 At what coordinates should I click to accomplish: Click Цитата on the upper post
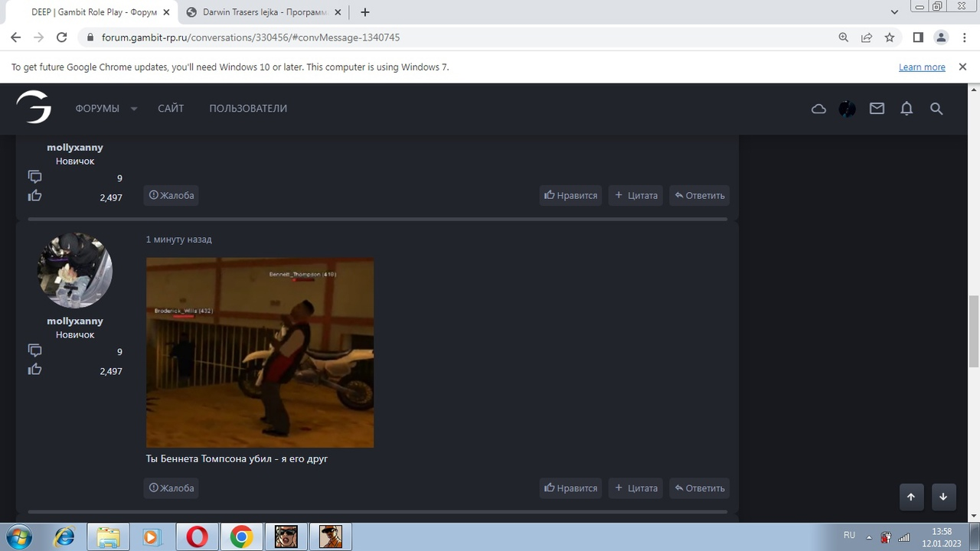pos(635,195)
